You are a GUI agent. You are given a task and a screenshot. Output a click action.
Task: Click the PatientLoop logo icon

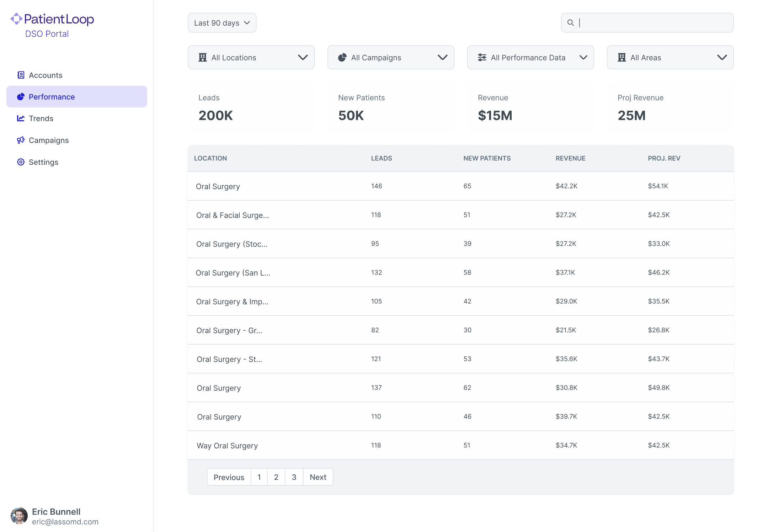(x=16, y=19)
